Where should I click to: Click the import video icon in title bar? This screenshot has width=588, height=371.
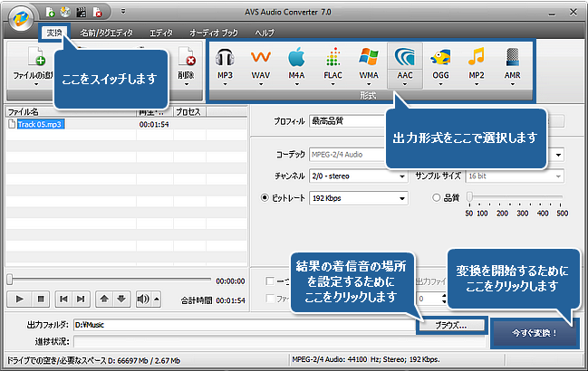(81, 13)
